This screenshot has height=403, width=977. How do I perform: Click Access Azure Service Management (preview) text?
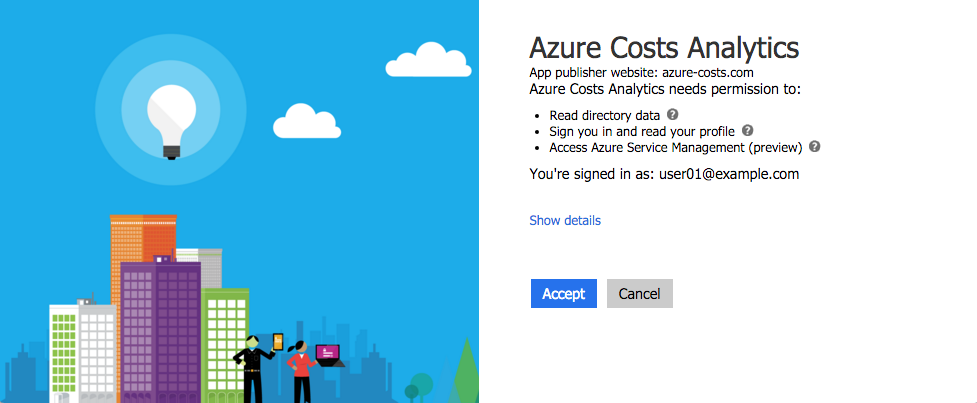[x=675, y=148]
